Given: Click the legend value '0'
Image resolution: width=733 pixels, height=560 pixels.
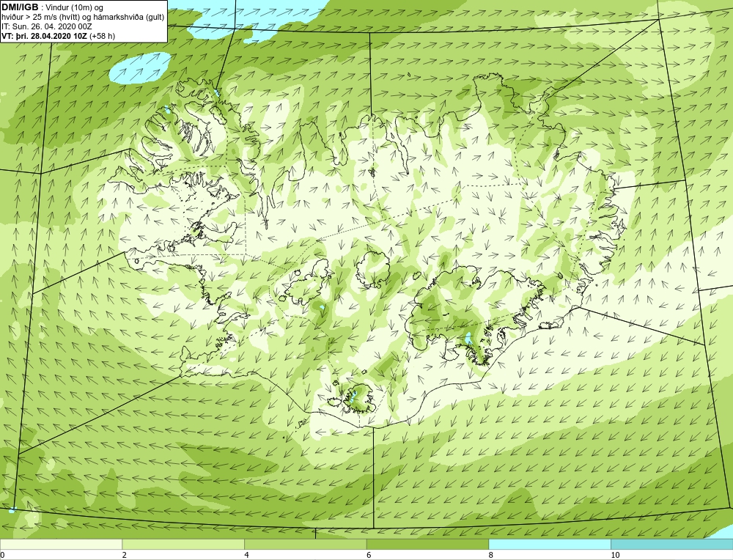Looking at the screenshot, I should [x=2, y=556].
